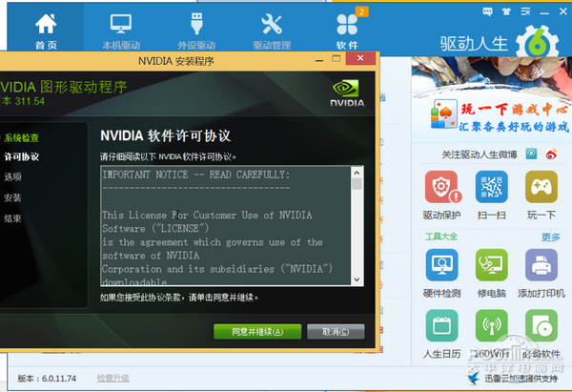The image size is (572, 392).
Task: Click the NVIDIA logo in installer header
Action: [347, 93]
